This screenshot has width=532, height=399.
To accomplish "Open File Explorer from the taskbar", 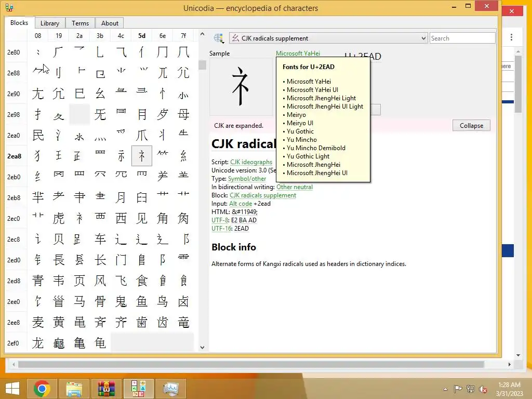I will (x=74, y=389).
